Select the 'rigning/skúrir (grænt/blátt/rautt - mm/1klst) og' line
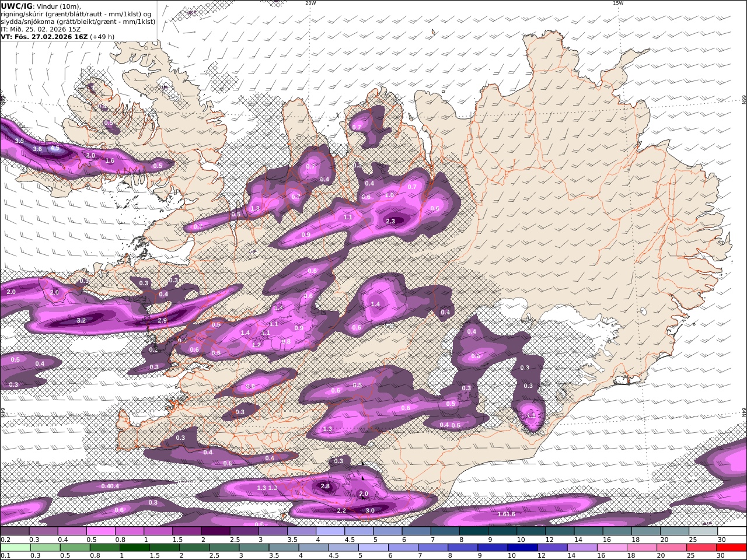This screenshot has height=560, width=747. click(x=76, y=14)
